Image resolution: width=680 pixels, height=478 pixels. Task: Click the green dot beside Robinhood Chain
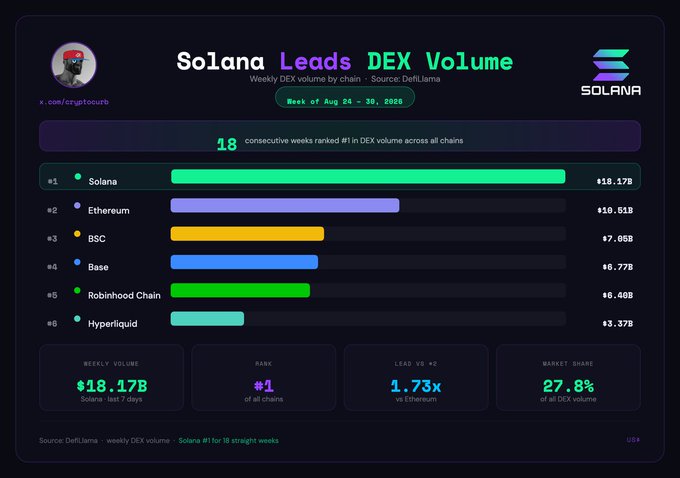[x=77, y=290]
